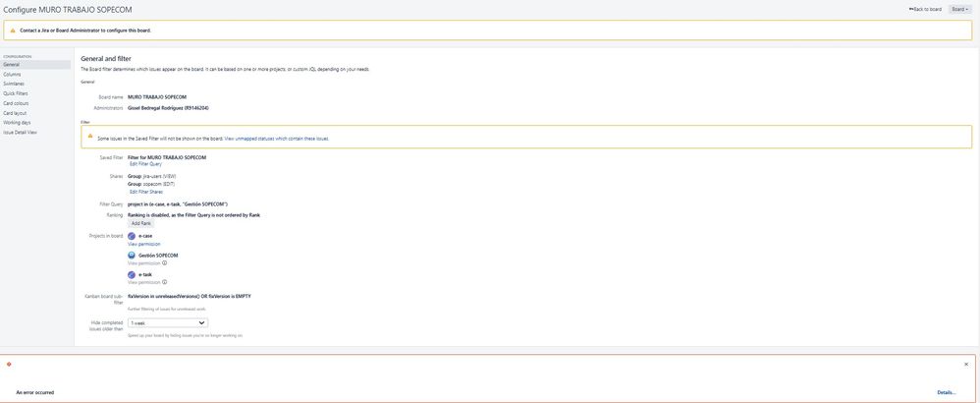Click the 'Filter for MURO TRABAJO SOPECOM' text
This screenshot has height=403, width=980.
pyautogui.click(x=167, y=157)
